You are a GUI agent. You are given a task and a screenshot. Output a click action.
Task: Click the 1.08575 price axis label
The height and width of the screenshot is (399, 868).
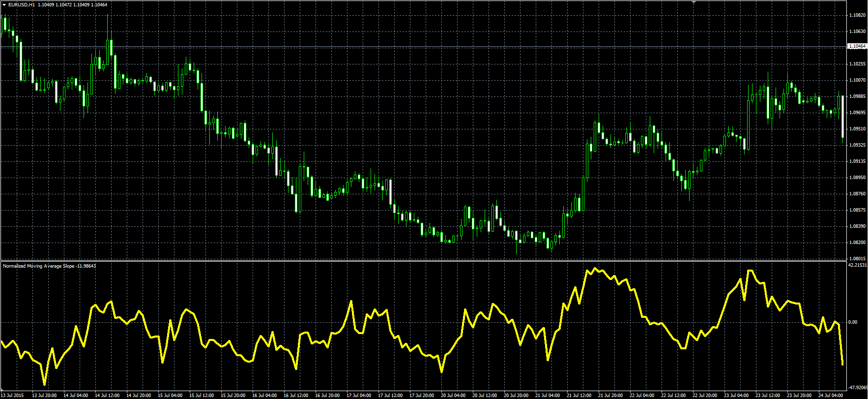pos(858,210)
